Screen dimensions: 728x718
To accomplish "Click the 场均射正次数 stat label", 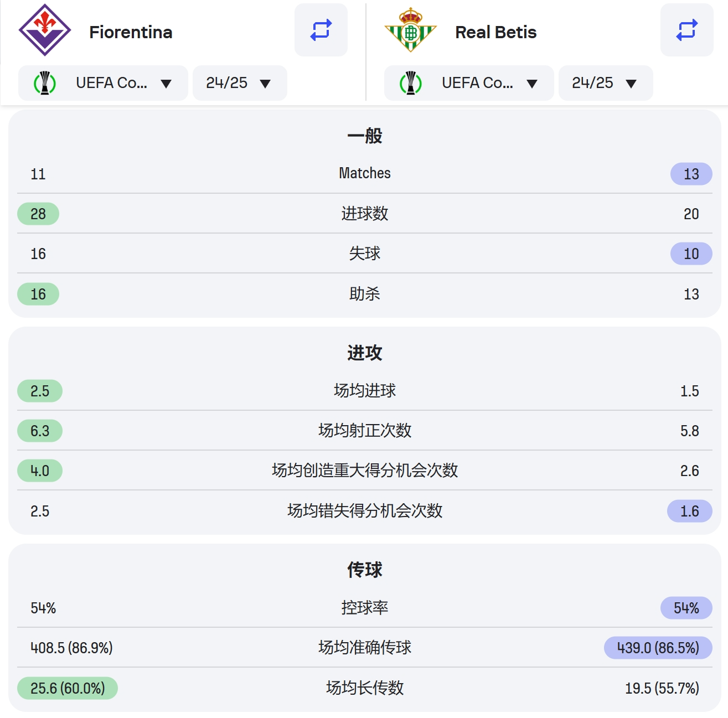I will (365, 431).
